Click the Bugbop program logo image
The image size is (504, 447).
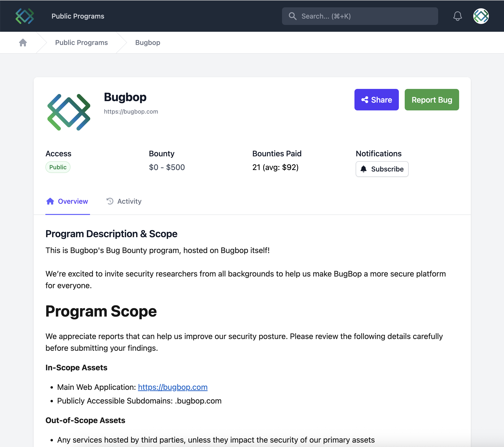[x=68, y=112]
